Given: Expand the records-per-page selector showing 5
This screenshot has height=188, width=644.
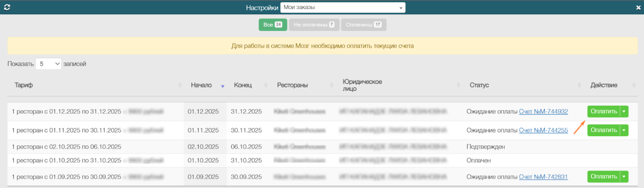Looking at the screenshot, I should point(49,64).
